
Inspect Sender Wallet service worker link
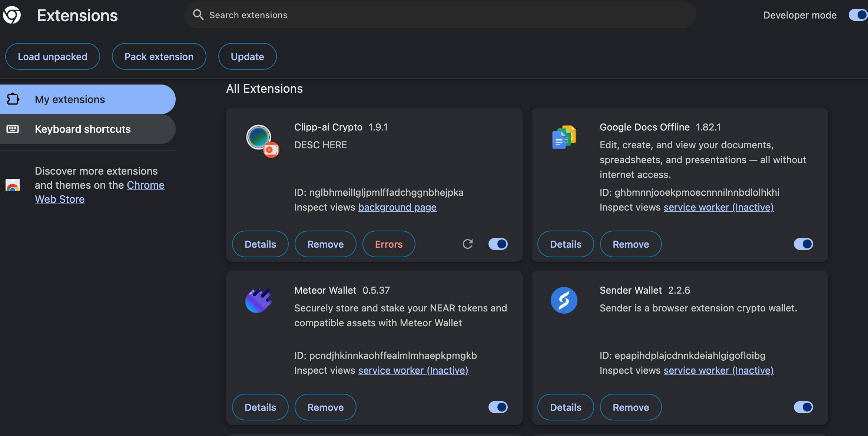[x=719, y=370]
